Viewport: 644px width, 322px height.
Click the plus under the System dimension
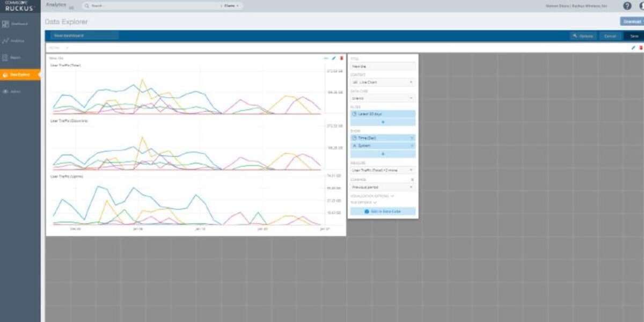383,154
